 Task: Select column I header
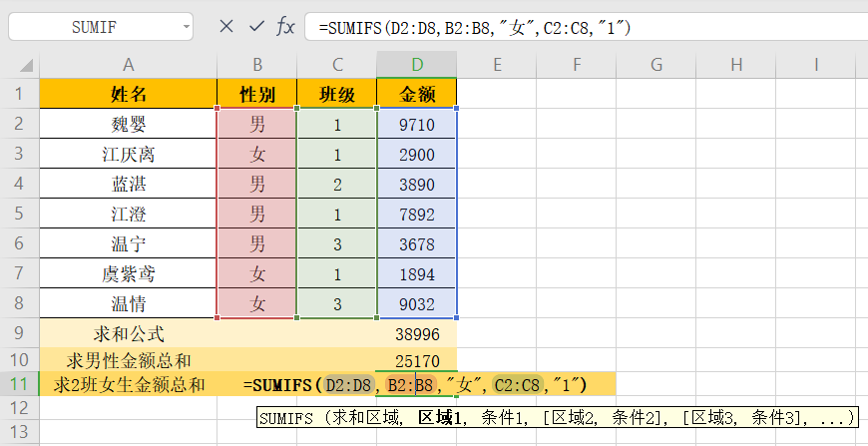(x=815, y=65)
